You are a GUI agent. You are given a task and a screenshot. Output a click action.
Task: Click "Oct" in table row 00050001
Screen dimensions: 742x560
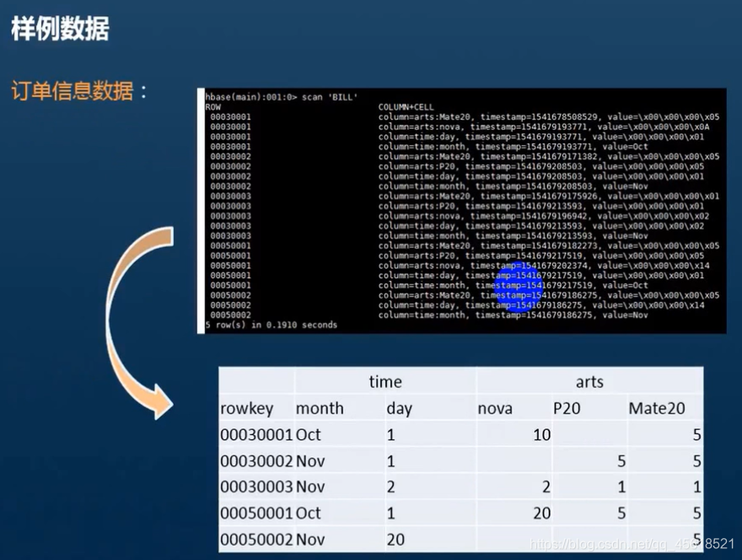[x=308, y=513]
